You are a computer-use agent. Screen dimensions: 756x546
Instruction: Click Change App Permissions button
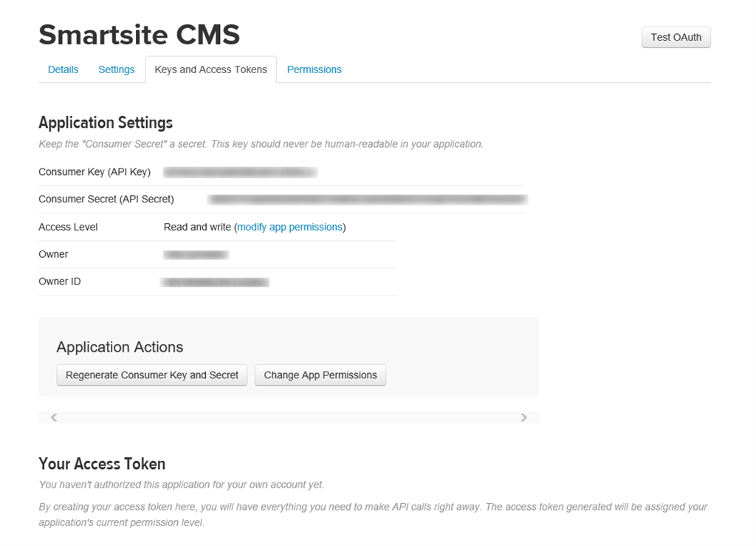click(320, 375)
